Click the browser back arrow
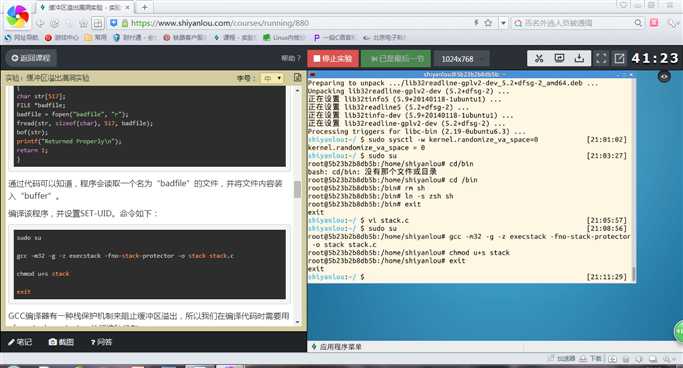This screenshot has width=683, height=368. [x=40, y=23]
